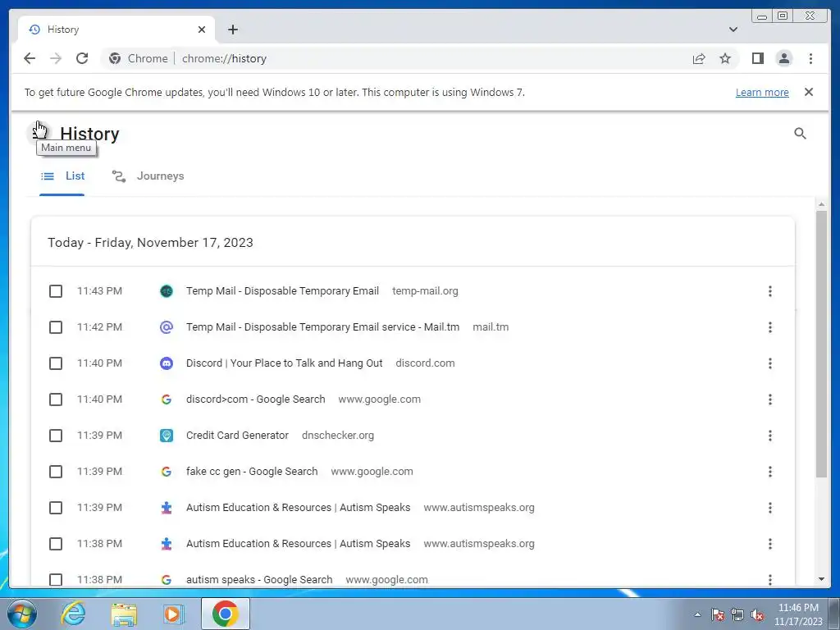Tick checkbox for Discord 11:40 PM entry
The image size is (840, 630).
tap(56, 363)
